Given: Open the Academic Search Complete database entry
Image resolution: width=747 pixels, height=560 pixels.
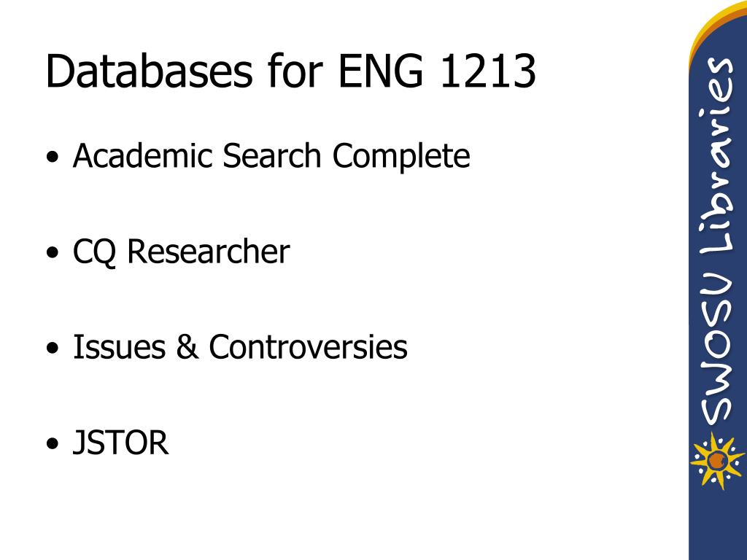Looking at the screenshot, I should pos(271,156).
